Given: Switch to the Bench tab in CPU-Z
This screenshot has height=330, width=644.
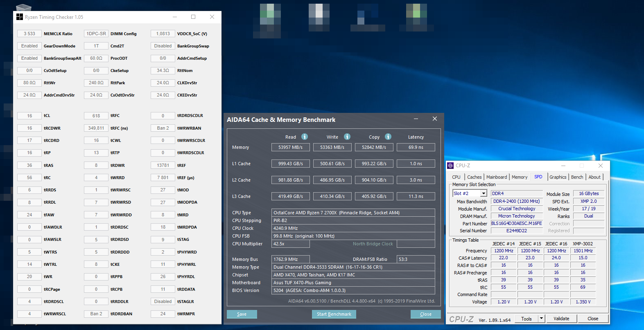Looking at the screenshot, I should 577,177.
